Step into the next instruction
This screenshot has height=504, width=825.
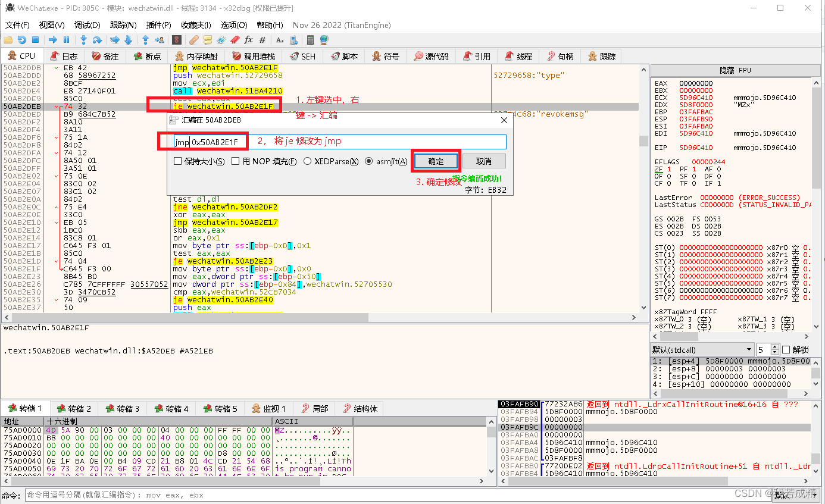click(x=84, y=40)
